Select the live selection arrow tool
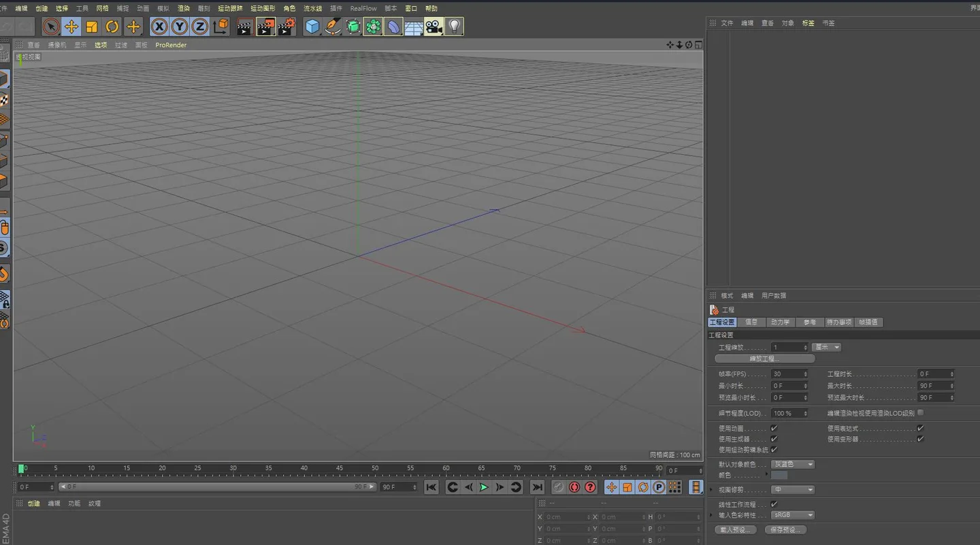 50,27
